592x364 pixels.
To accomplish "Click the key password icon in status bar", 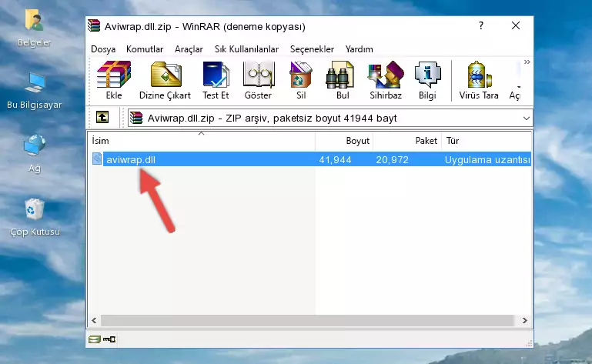I will 109,339.
